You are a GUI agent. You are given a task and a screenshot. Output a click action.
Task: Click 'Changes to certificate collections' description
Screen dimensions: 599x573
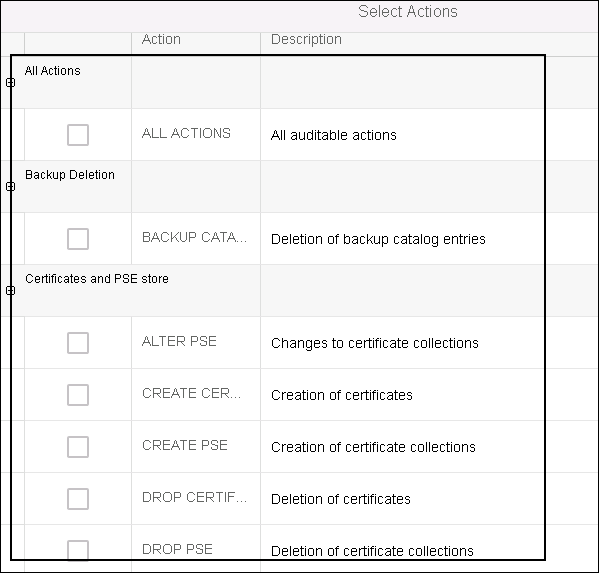[x=375, y=343]
